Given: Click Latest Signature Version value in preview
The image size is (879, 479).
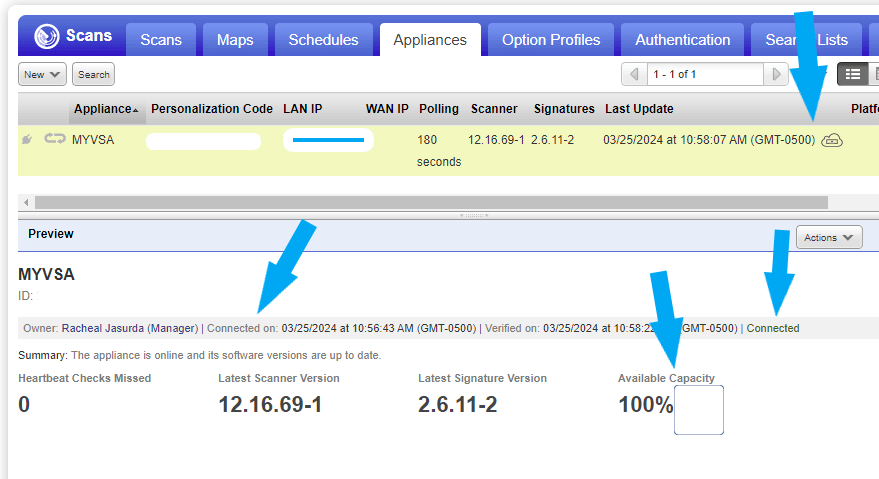Looking at the screenshot, I should (x=457, y=404).
